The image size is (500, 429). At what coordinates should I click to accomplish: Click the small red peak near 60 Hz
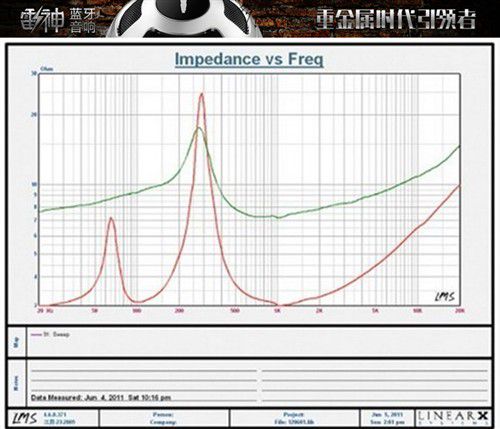(x=111, y=218)
